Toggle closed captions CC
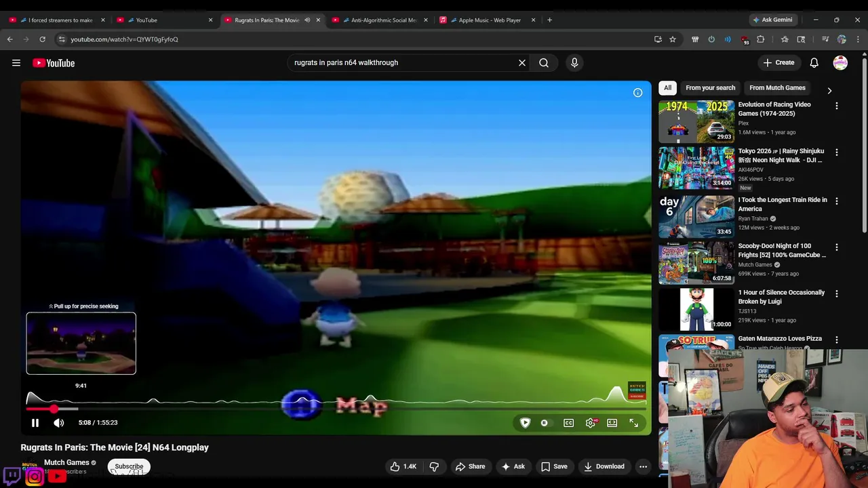Image resolution: width=868 pixels, height=488 pixels. pyautogui.click(x=568, y=423)
